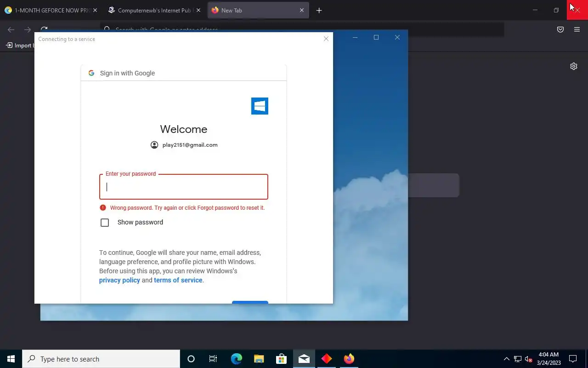Image resolution: width=588 pixels, height=368 pixels.
Task: Click the muted volume tray icon
Action: tap(528, 359)
